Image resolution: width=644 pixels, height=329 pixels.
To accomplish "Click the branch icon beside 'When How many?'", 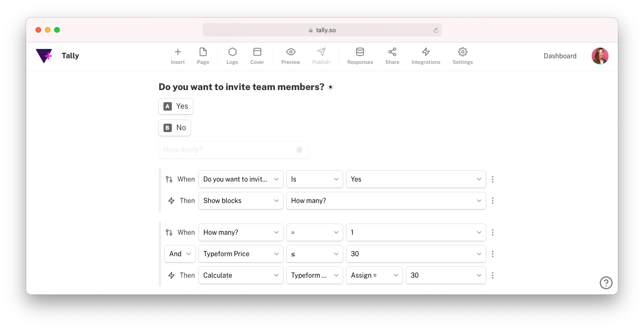I will (169, 232).
